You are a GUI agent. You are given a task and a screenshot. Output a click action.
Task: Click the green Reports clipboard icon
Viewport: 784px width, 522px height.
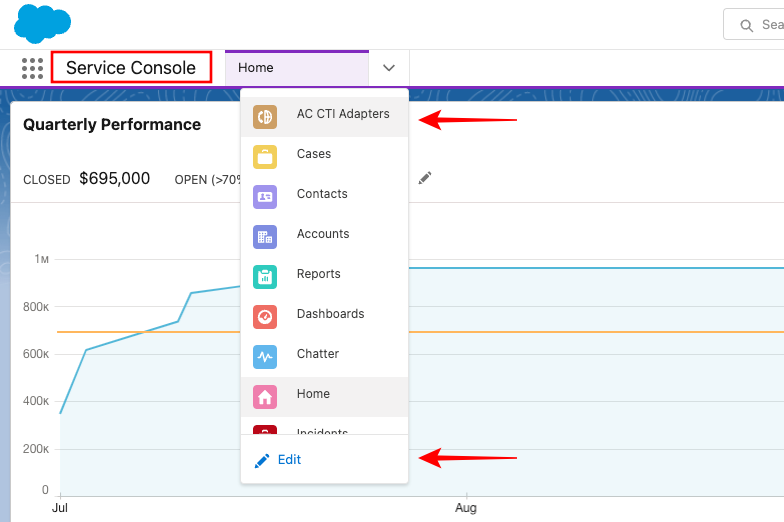[265, 277]
